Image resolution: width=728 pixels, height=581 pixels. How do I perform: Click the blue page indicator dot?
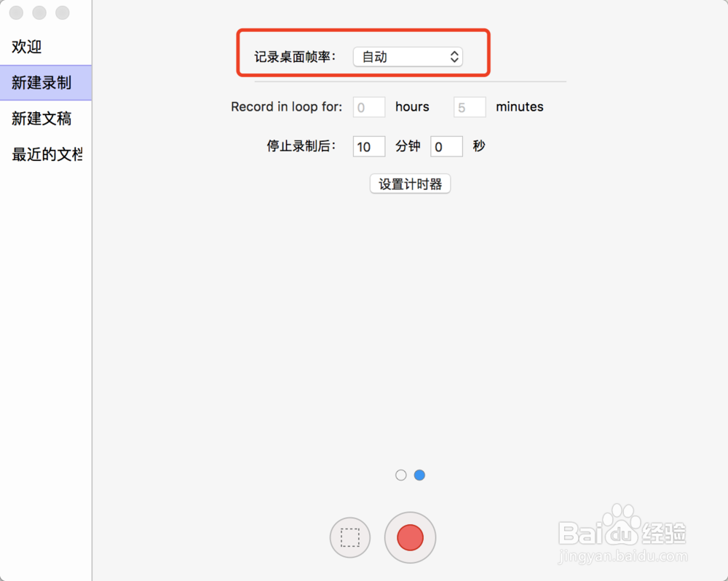pyautogui.click(x=419, y=475)
